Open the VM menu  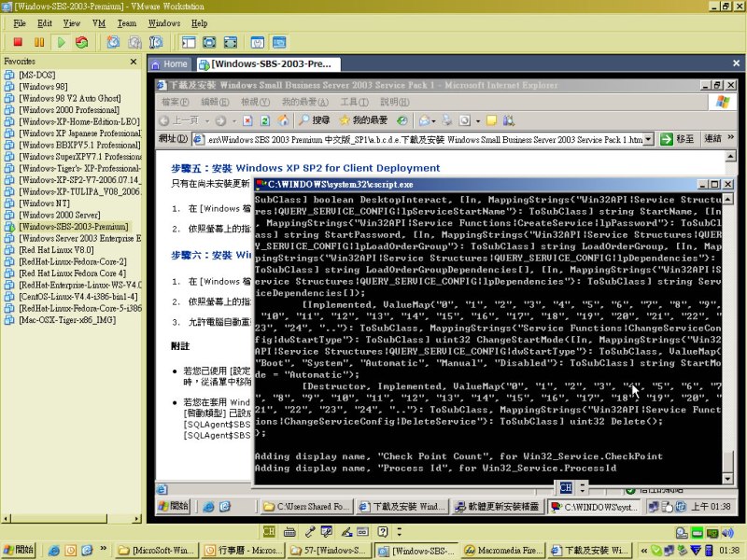[x=99, y=23]
